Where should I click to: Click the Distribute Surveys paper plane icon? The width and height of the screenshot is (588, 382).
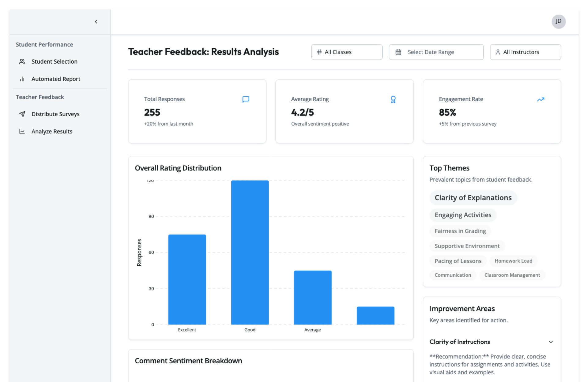(x=22, y=114)
